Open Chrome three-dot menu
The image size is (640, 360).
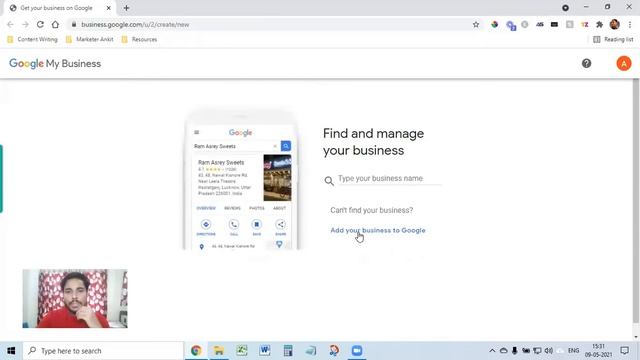(x=630, y=24)
